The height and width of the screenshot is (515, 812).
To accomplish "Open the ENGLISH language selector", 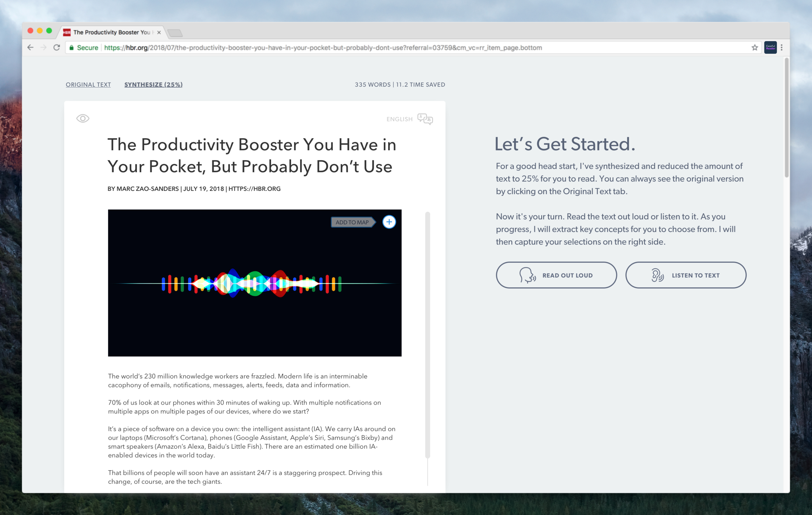I will coord(400,119).
